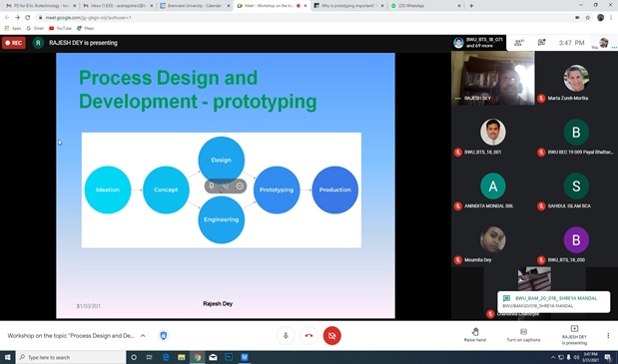
Task: Click the address bar URL
Action: [x=88, y=18]
